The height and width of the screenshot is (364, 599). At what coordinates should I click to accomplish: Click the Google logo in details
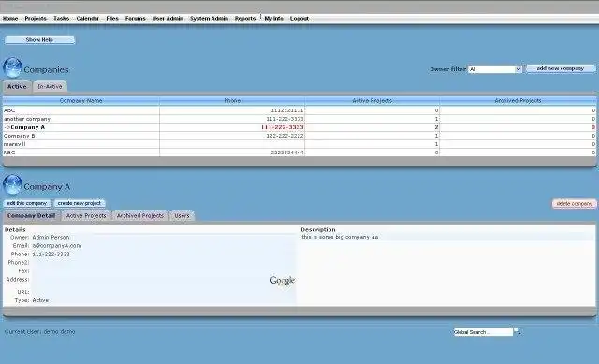tap(283, 281)
